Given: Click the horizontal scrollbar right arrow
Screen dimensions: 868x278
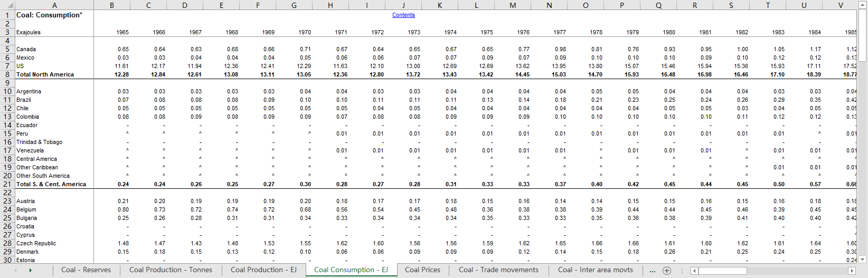Looking at the screenshot, I should (851, 271).
